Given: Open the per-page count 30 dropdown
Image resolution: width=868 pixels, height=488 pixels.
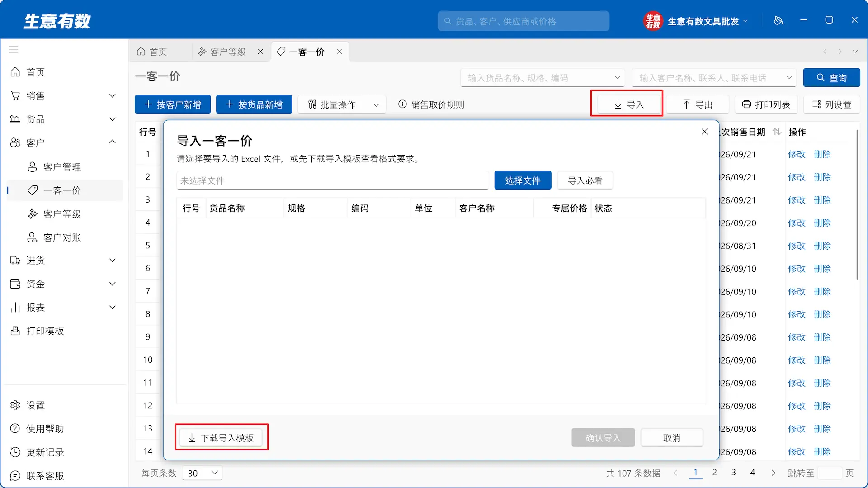Looking at the screenshot, I should coord(202,473).
